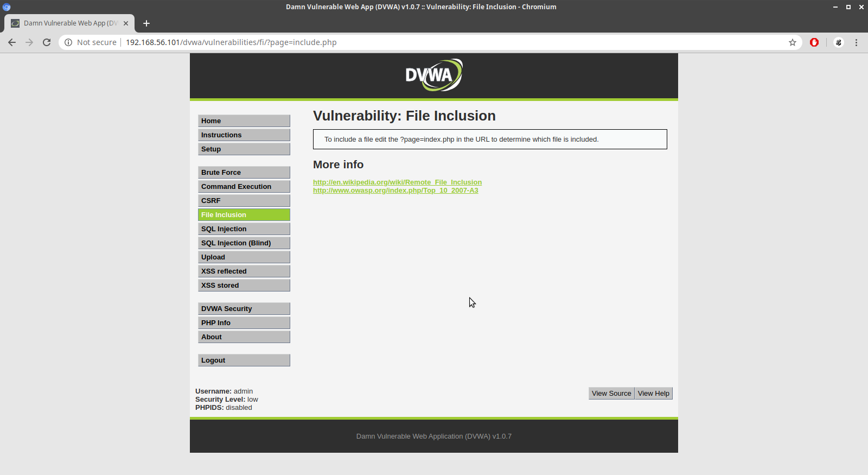Navigate to the CSRF page

tap(244, 201)
